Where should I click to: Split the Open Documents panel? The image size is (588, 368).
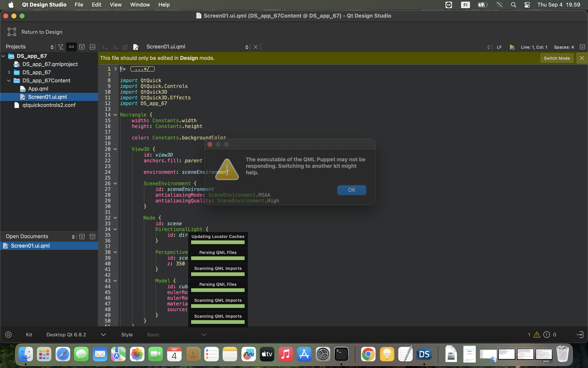click(82, 237)
